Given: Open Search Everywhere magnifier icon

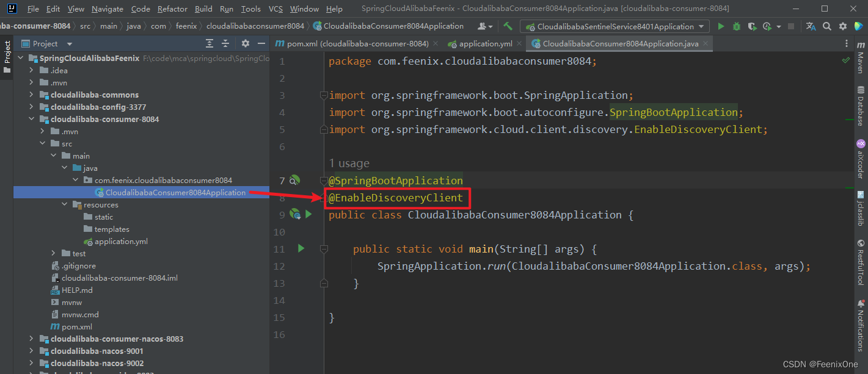Looking at the screenshot, I should tap(826, 26).
